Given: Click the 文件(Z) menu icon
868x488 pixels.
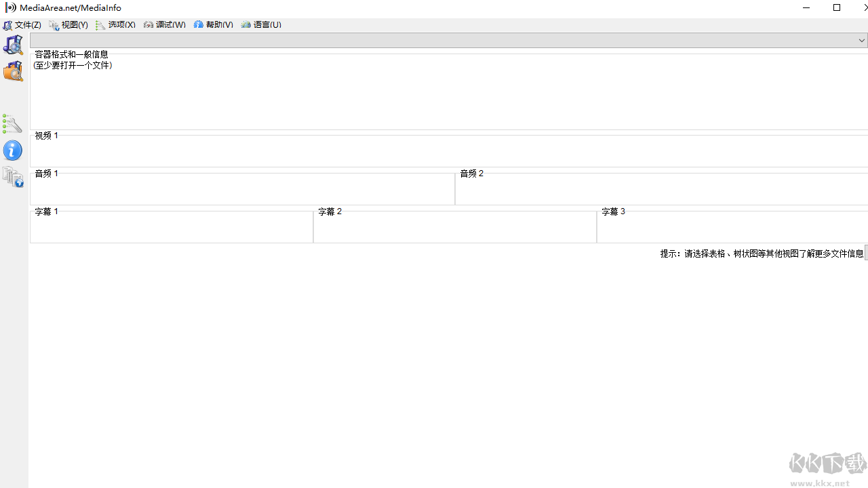Looking at the screenshot, I should (7, 24).
